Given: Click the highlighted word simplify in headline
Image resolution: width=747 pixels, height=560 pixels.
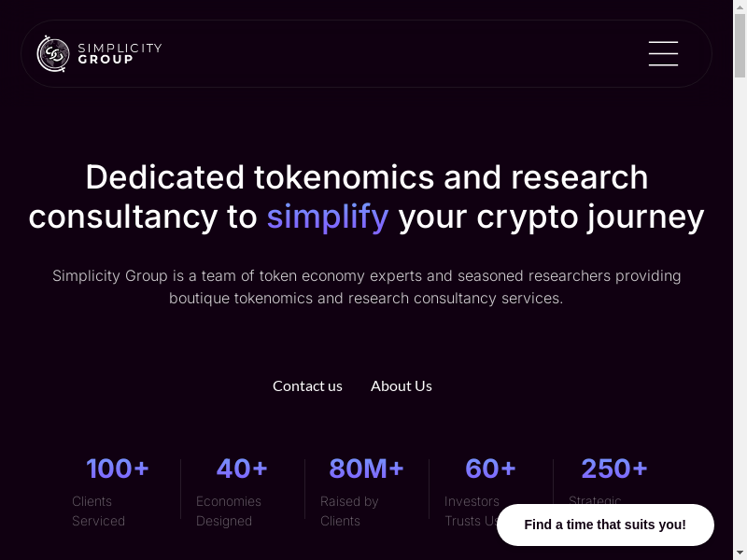Looking at the screenshot, I should (x=328, y=217).
